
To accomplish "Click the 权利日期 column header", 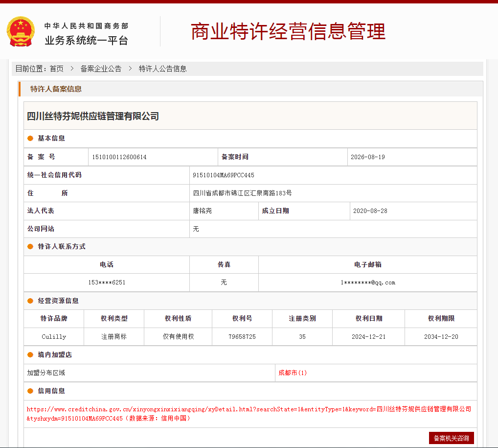I will pos(369,318).
